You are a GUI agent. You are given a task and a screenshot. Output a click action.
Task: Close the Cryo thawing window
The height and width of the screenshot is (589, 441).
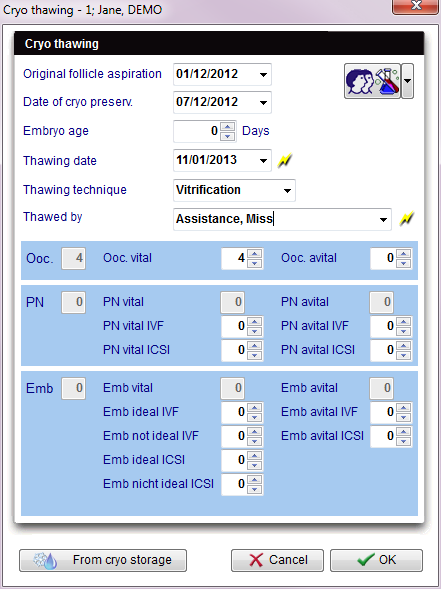416,6
